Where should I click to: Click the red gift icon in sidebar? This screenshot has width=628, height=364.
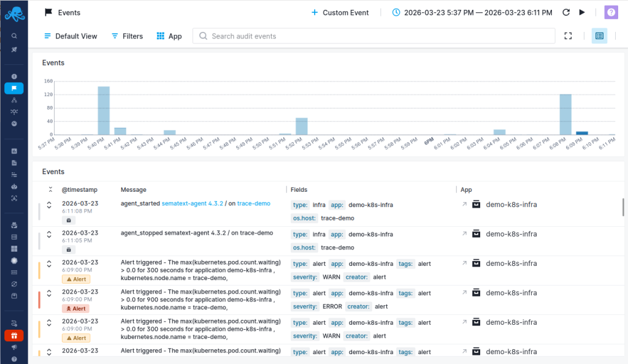pyautogui.click(x=13, y=335)
